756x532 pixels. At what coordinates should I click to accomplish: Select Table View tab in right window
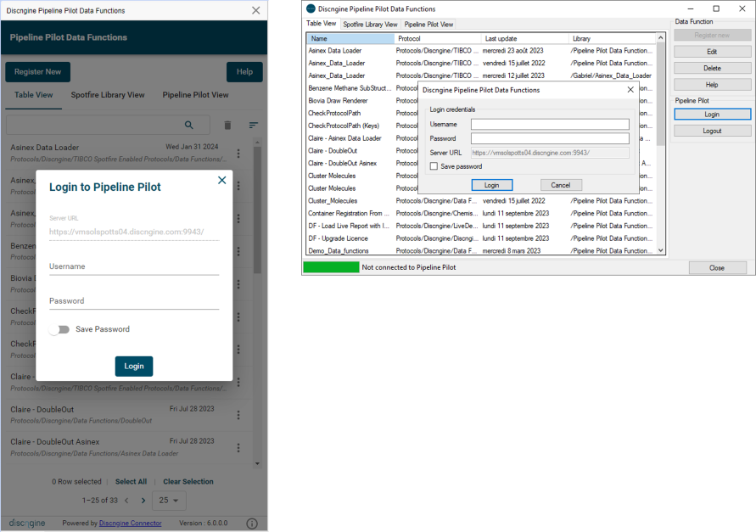point(321,24)
